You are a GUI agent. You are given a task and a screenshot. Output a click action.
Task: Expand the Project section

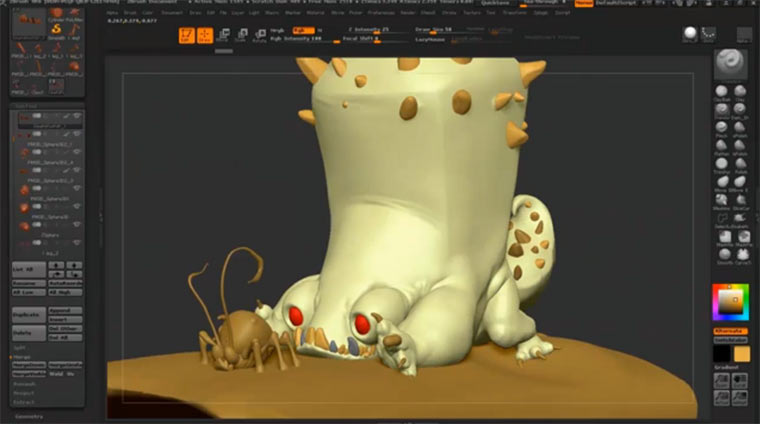click(24, 393)
